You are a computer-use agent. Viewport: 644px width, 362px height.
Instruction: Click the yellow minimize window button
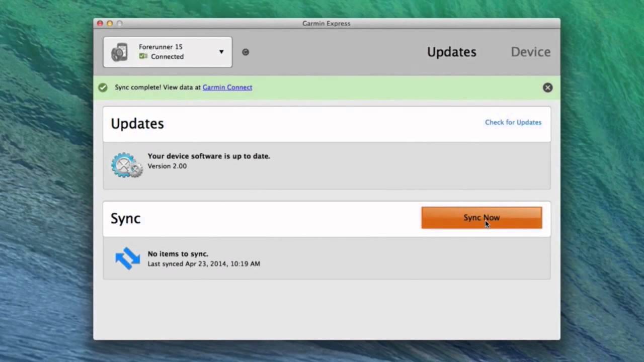(x=110, y=23)
